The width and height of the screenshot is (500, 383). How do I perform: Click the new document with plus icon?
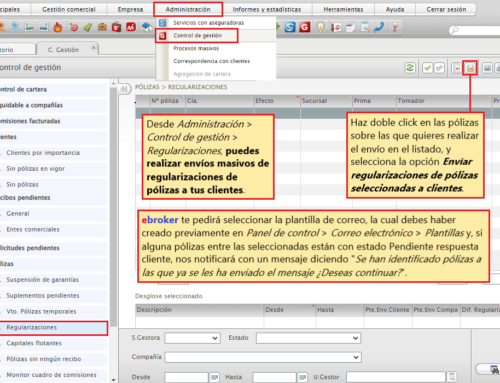(x=456, y=68)
